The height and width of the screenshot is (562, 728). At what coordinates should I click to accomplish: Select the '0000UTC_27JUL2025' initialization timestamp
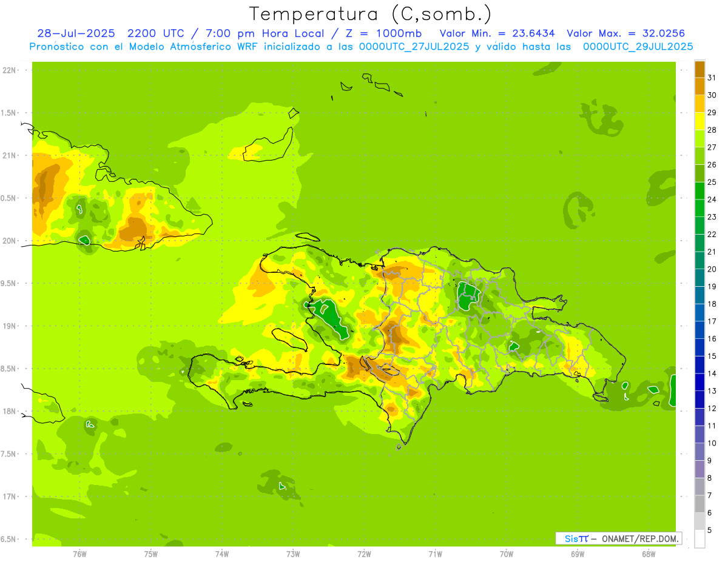click(x=414, y=47)
